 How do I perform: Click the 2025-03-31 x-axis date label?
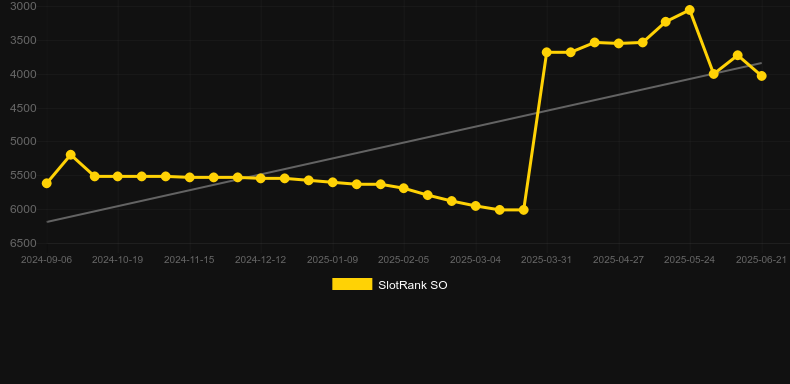[x=547, y=260]
